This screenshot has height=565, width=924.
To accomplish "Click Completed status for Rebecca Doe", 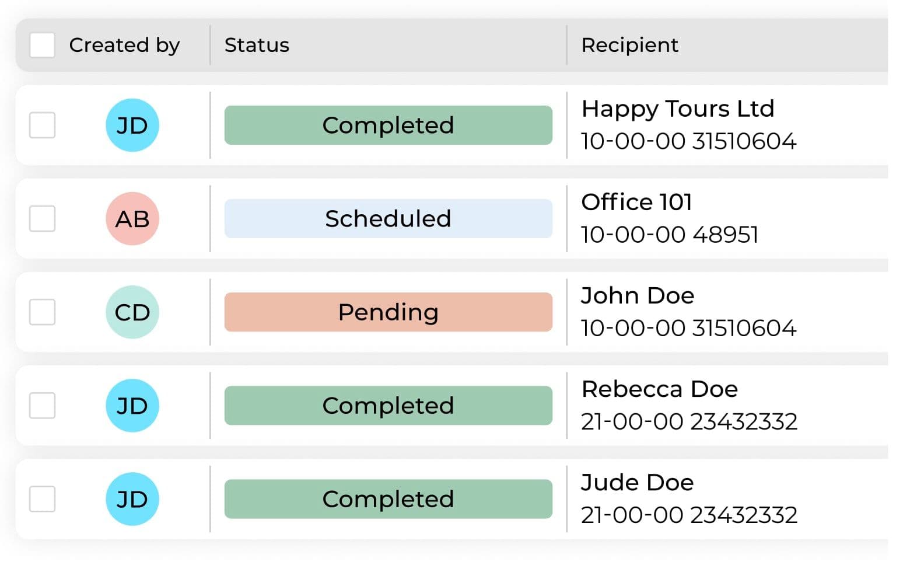I will pos(388,406).
